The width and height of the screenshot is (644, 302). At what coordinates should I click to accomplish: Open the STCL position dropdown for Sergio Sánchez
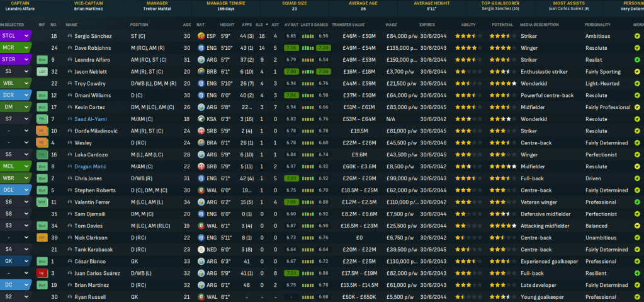[x=26, y=36]
